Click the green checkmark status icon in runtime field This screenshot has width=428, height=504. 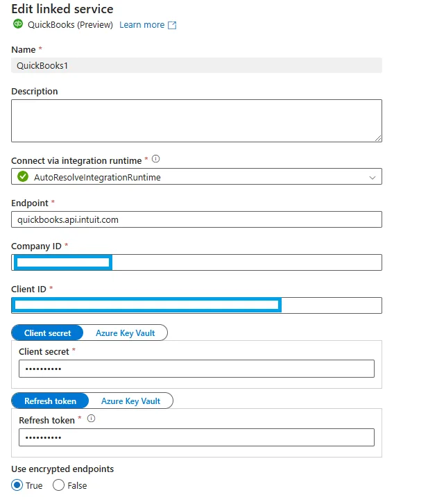[23, 176]
